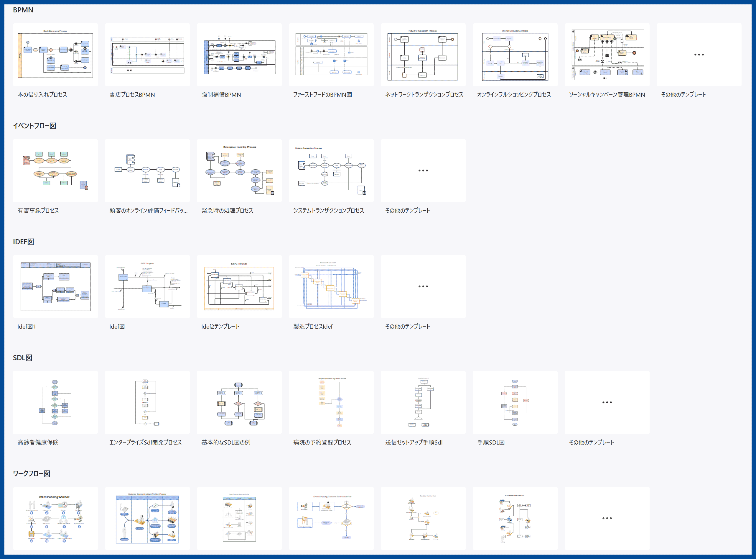Viewport: 756px width, 559px height.
Task: Open the 高齢者健康保険 SDL template
Action: coord(55,402)
